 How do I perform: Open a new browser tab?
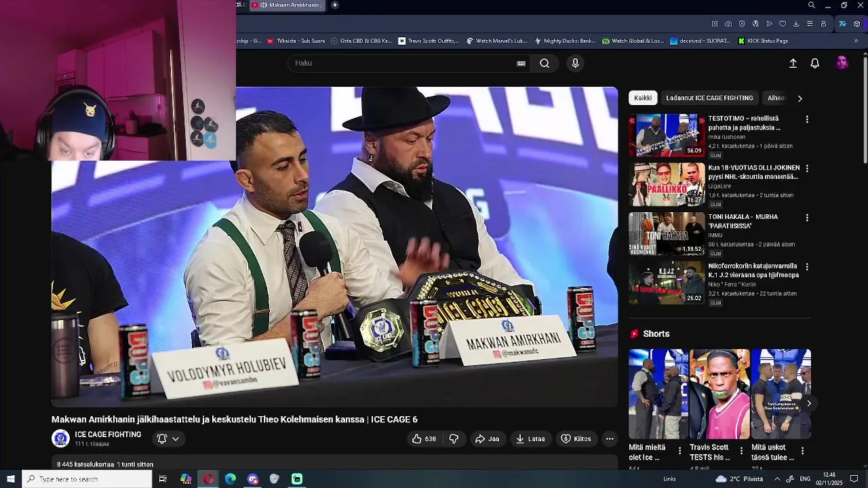point(335,5)
